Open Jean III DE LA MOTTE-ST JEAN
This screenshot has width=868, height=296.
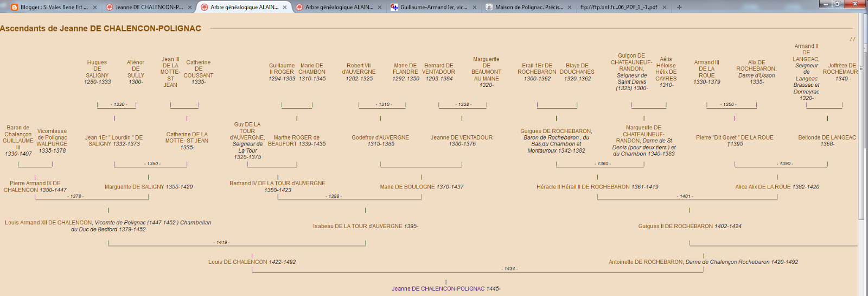click(170, 72)
